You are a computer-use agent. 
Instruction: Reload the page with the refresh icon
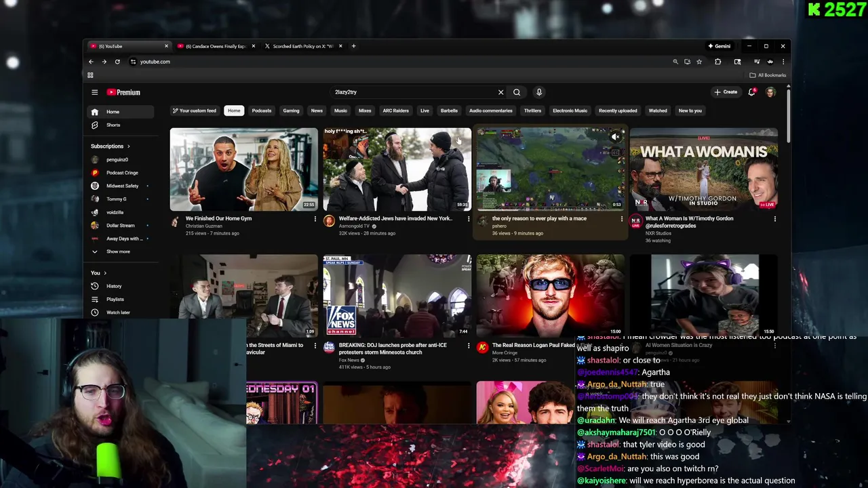tap(117, 62)
